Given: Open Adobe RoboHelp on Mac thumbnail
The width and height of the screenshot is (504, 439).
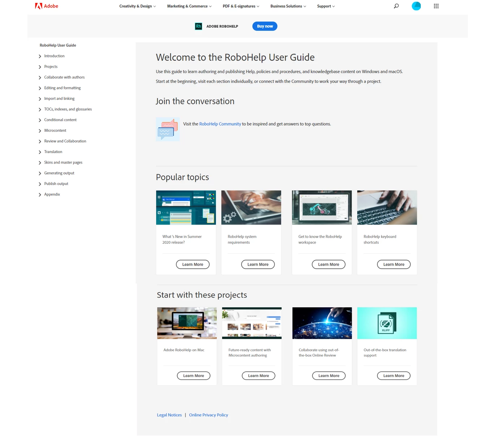Looking at the screenshot, I should [x=187, y=323].
